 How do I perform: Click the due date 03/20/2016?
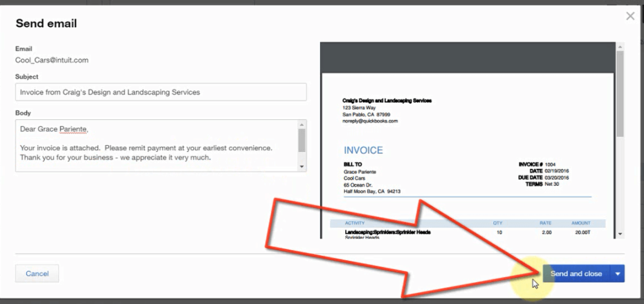click(x=557, y=178)
